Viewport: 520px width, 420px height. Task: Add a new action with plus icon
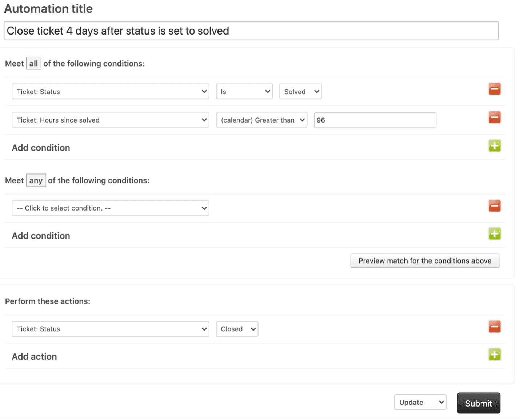[494, 355]
